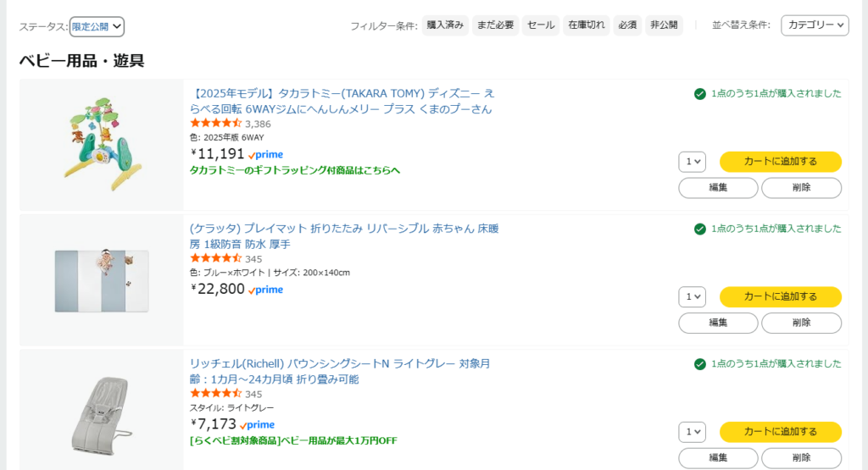
Task: Click star rating of Kerätta playmat
Action: 216,258
